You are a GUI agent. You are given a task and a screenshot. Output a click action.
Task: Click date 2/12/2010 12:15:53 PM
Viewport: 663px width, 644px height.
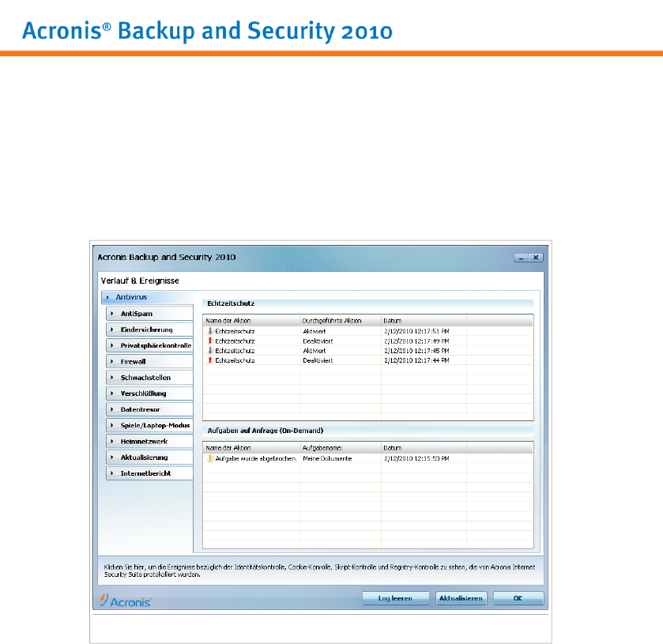(x=416, y=458)
